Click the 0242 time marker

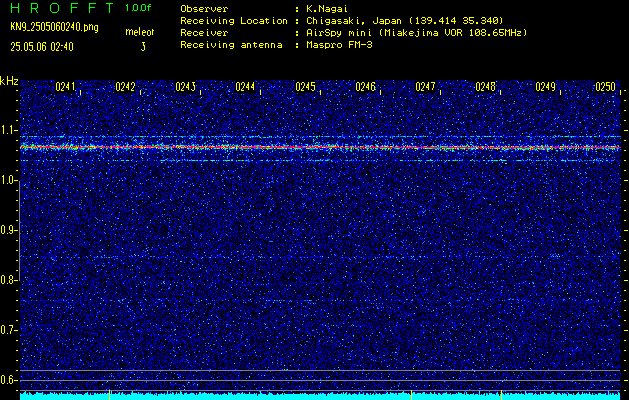[125, 87]
